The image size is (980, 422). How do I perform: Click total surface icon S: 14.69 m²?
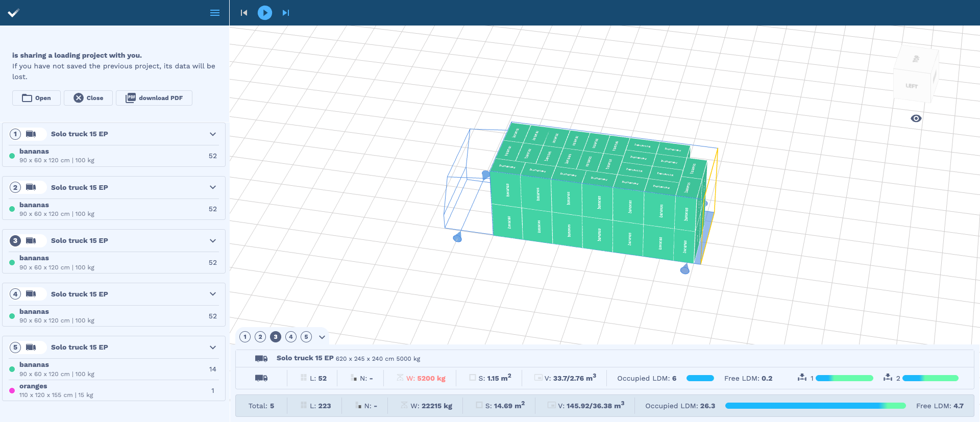[479, 406]
